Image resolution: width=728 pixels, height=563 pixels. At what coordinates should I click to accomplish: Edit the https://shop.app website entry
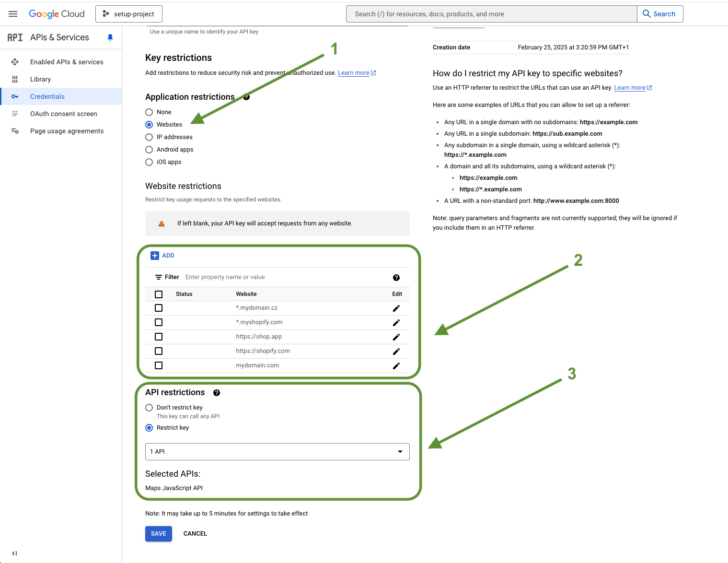point(396,337)
